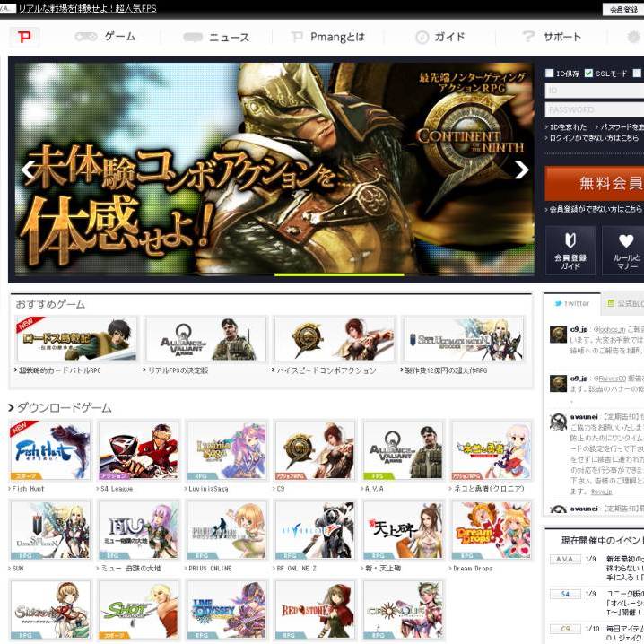Viewport: 644px width, 644px height.
Task: Open the Continent of the Ninth banner
Action: coord(274,169)
